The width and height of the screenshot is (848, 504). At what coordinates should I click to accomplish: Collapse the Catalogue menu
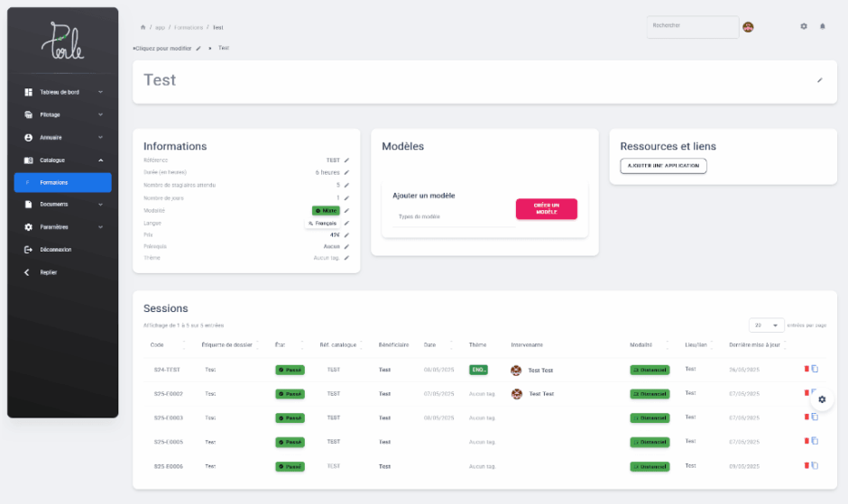[63, 160]
